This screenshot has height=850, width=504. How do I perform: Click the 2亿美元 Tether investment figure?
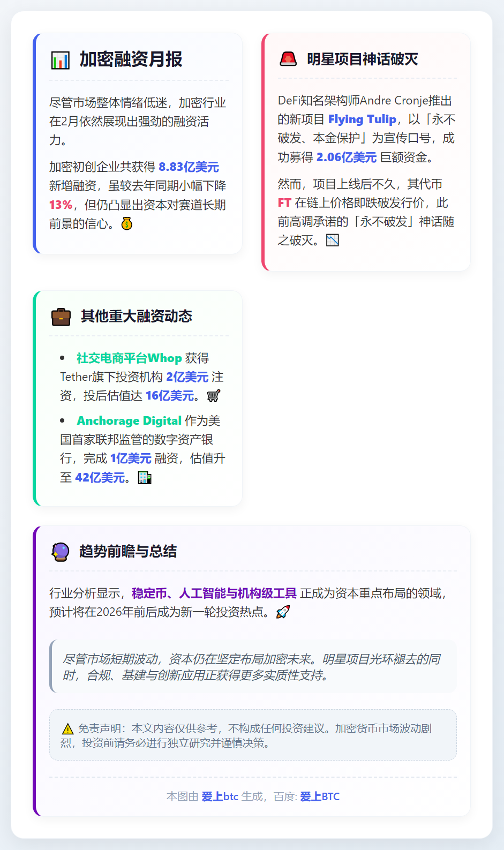[x=187, y=377]
